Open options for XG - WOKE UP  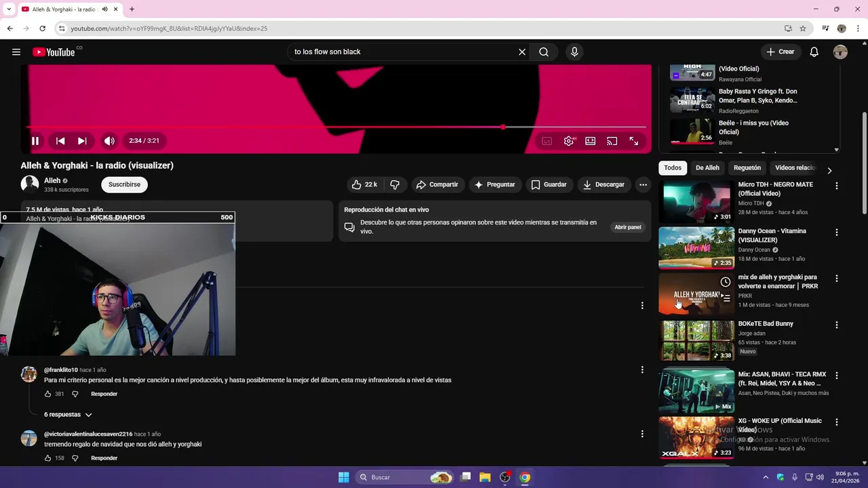point(836,422)
